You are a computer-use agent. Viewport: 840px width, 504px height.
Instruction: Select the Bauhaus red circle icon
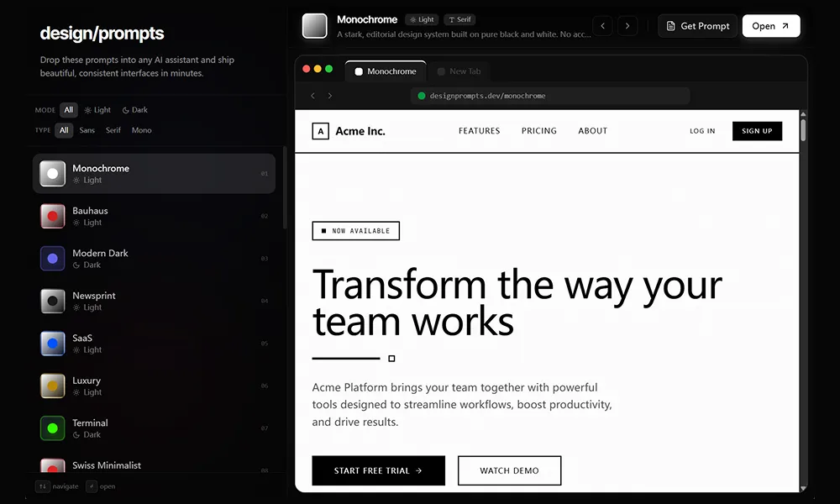coord(53,216)
